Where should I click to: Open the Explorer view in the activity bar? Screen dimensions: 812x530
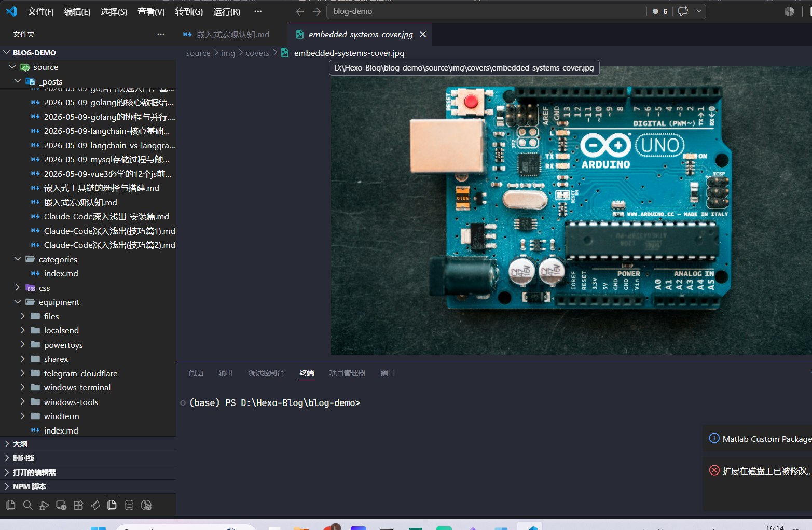[10, 505]
